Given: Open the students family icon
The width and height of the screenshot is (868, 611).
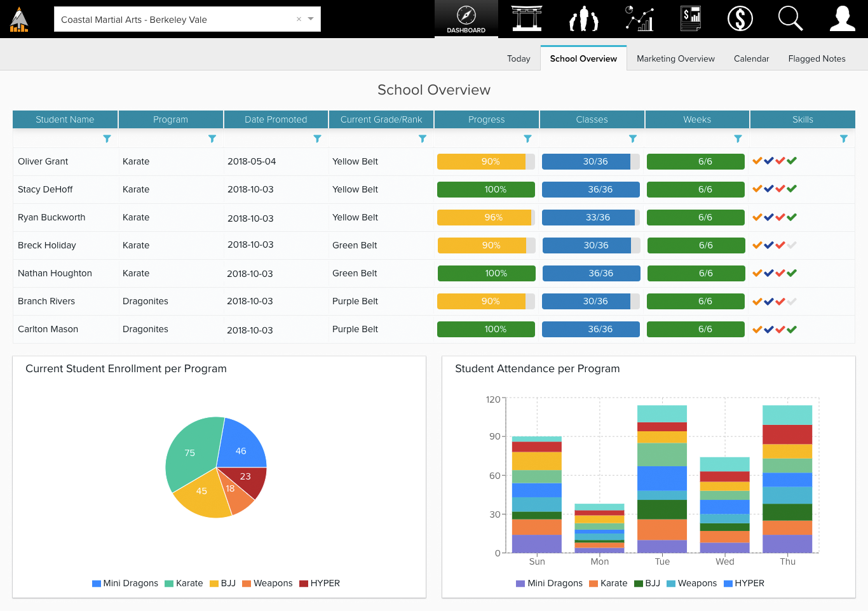Looking at the screenshot, I should click(x=583, y=18).
